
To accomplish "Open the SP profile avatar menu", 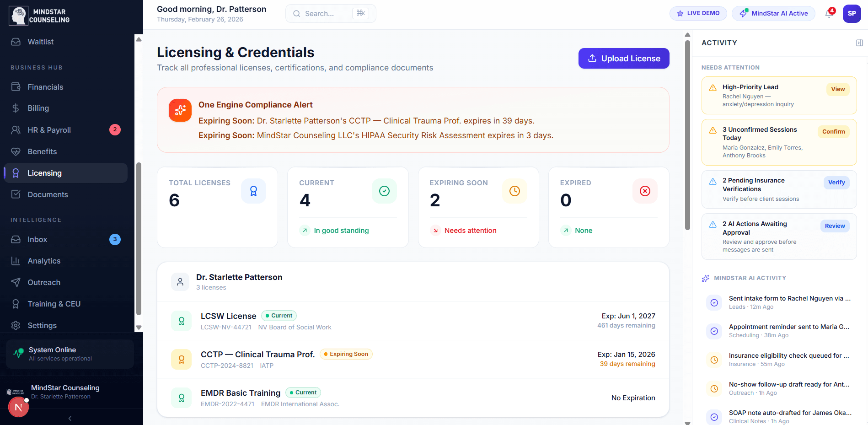I will coord(852,13).
